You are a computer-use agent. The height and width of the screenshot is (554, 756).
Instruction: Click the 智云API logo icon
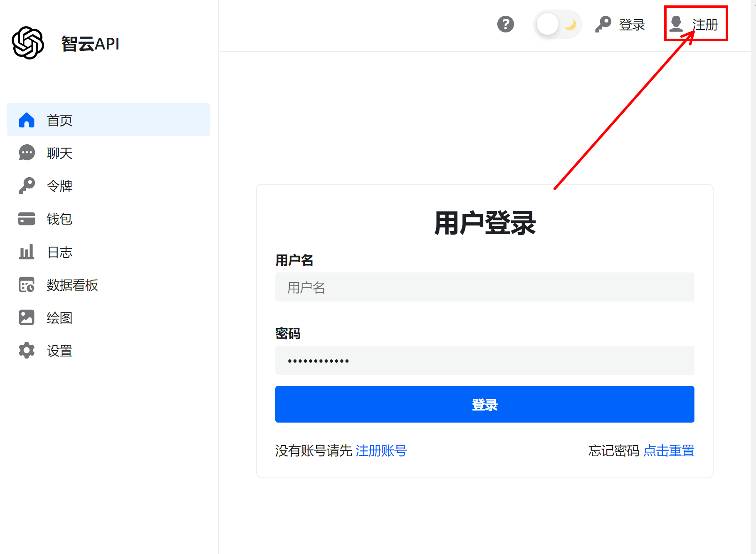(x=28, y=43)
